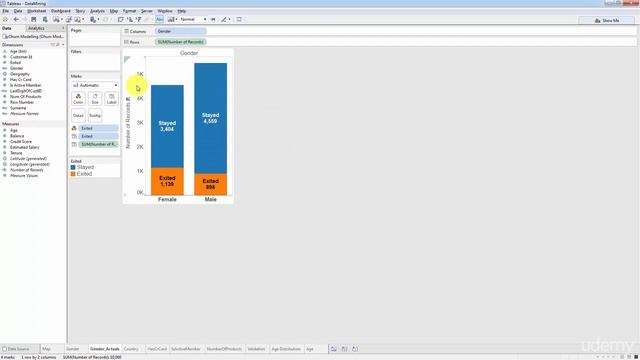Click the Female Stayed blue bar segment
The height and width of the screenshot is (360, 640).
click(167, 127)
